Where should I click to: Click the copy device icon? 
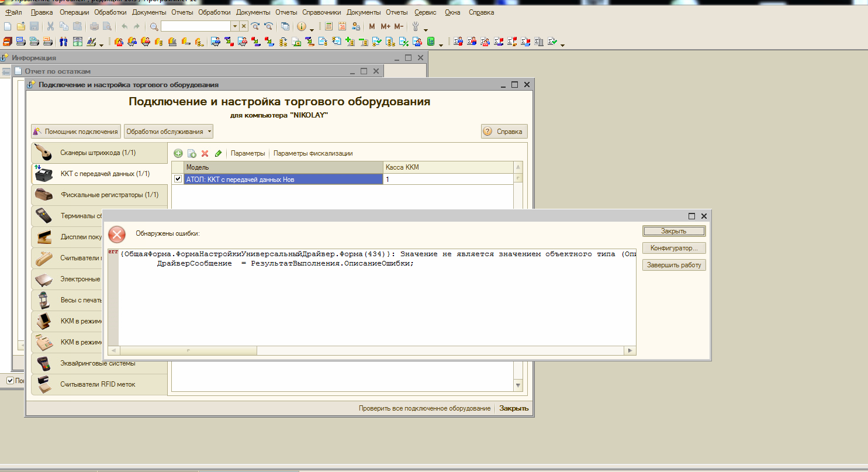(x=192, y=153)
